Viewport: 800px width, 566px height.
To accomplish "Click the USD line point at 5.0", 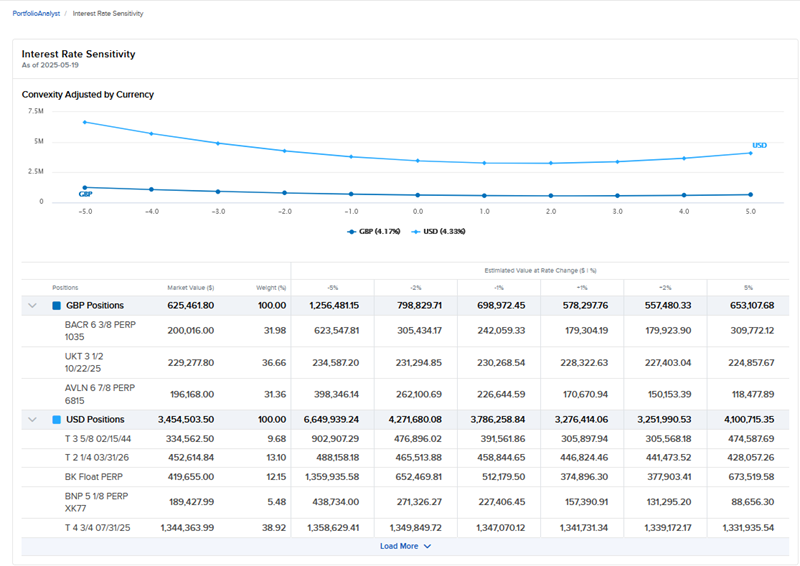I will 750,153.
